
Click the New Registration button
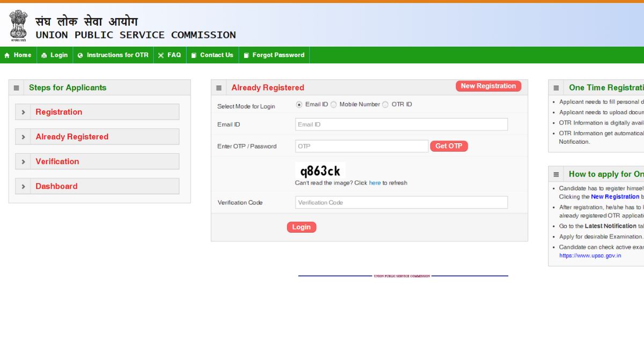[x=488, y=86]
